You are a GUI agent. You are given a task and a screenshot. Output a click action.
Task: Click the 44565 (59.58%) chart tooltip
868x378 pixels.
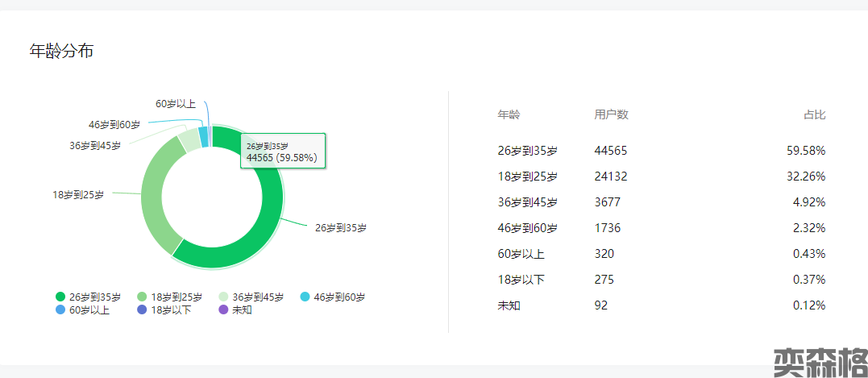[x=282, y=152]
